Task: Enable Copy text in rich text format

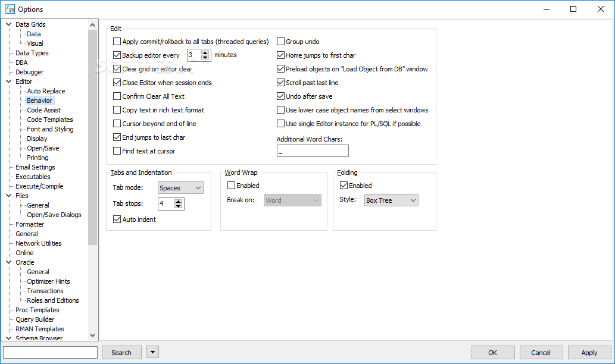Action: click(117, 110)
